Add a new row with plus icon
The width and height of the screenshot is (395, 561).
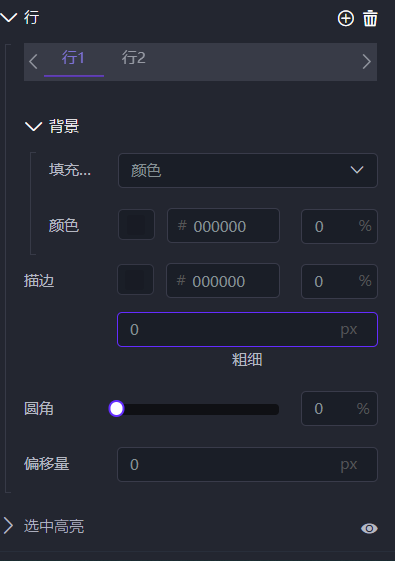pos(346,18)
